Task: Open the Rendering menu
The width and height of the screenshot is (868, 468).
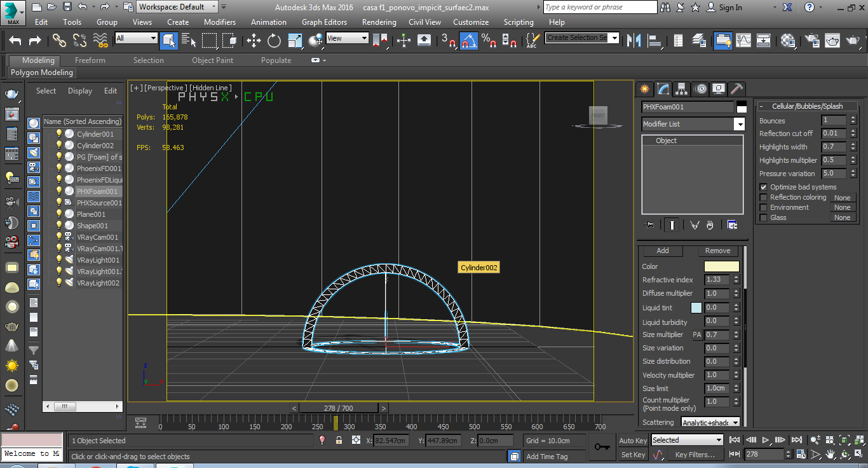Action: click(x=379, y=22)
